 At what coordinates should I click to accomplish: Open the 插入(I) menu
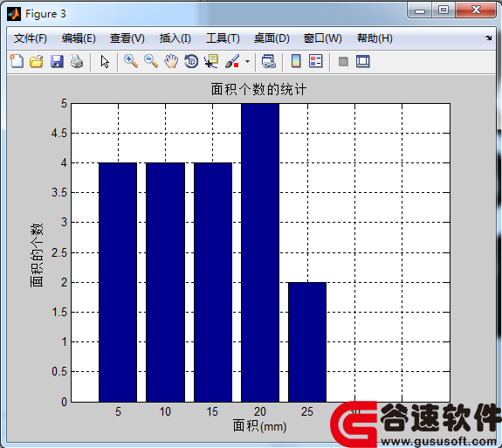pos(175,38)
